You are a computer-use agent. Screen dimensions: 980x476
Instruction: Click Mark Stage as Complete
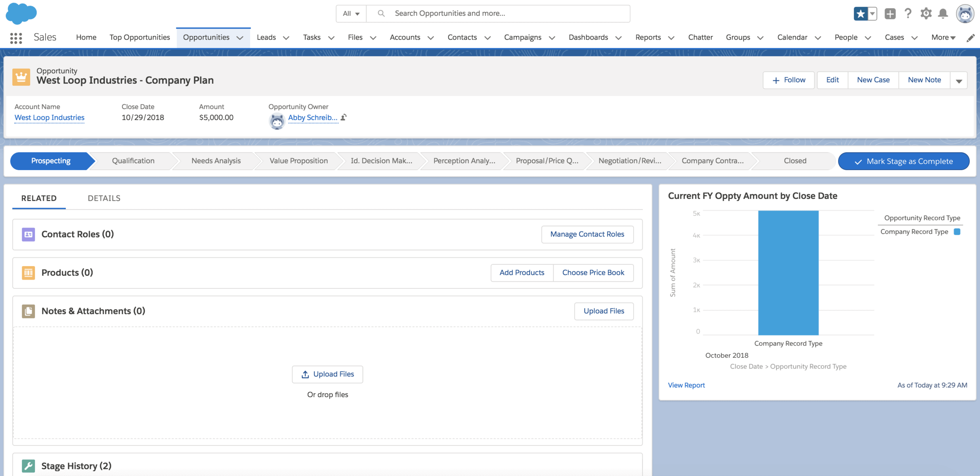click(904, 161)
